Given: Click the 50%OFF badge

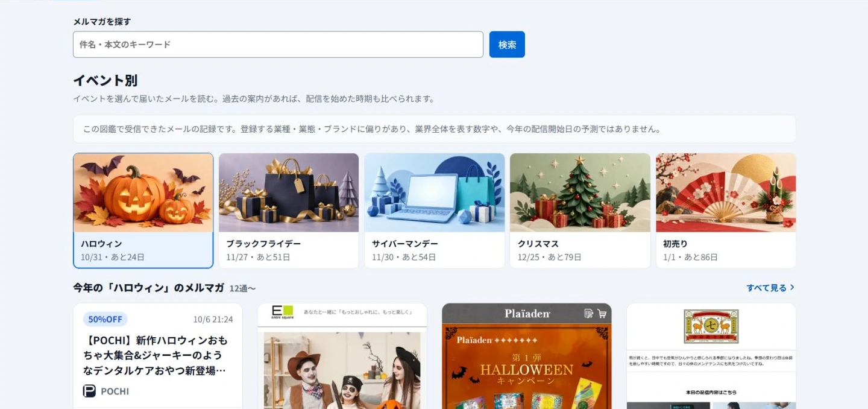Looking at the screenshot, I should click(105, 319).
